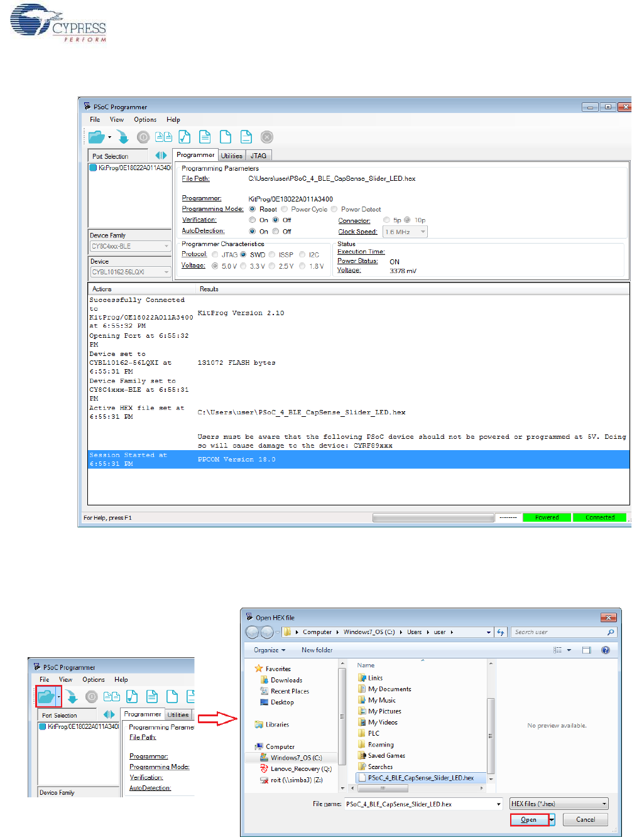Click the grey Abort circle icon in the main window toolbar
The height and width of the screenshot is (840, 632).
267,137
